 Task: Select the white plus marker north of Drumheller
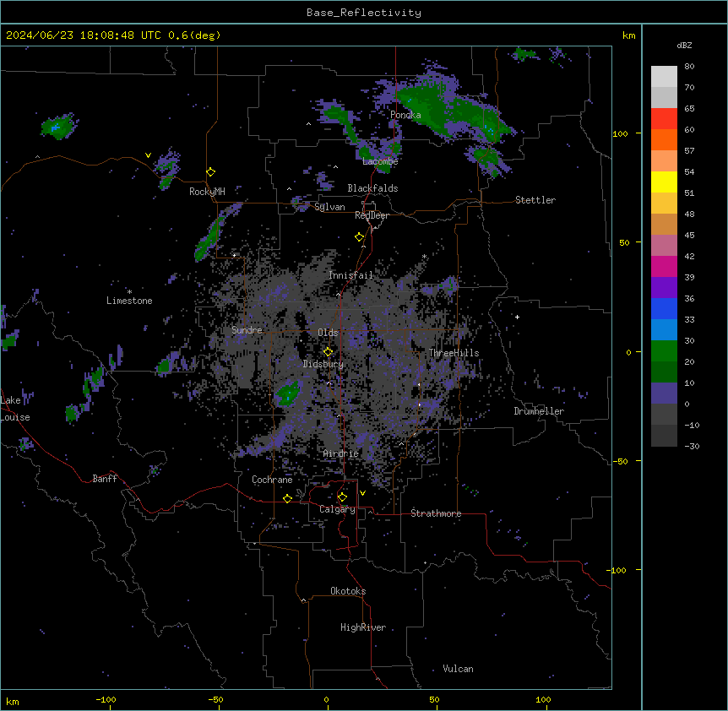click(x=517, y=317)
